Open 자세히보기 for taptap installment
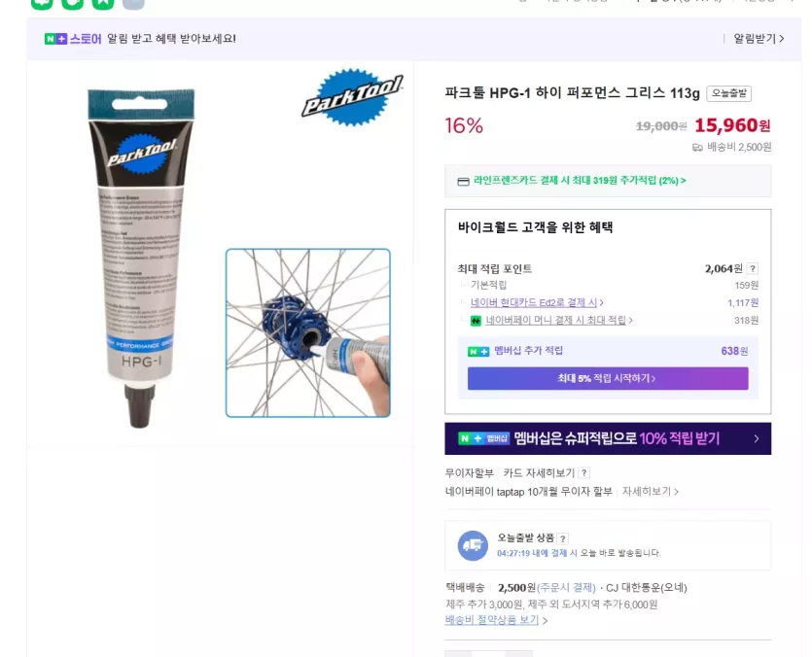Image resolution: width=812 pixels, height=657 pixels. (x=650, y=492)
